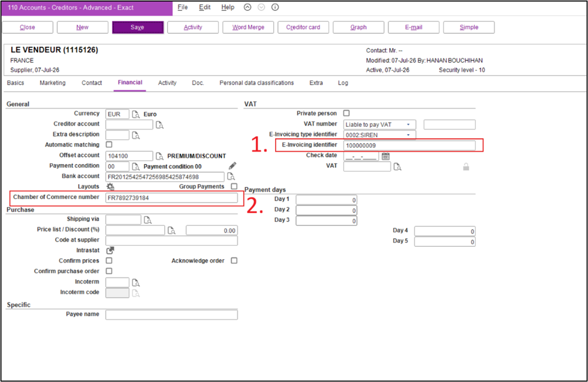Viewport: 588px width, 382px height.
Task: Click the Creditor account field
Action: [x=129, y=124]
